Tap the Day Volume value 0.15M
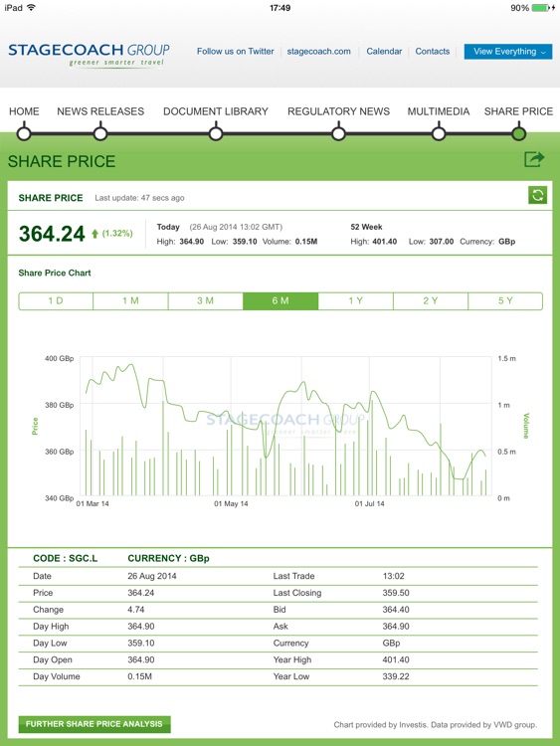The image size is (560, 746). [140, 676]
